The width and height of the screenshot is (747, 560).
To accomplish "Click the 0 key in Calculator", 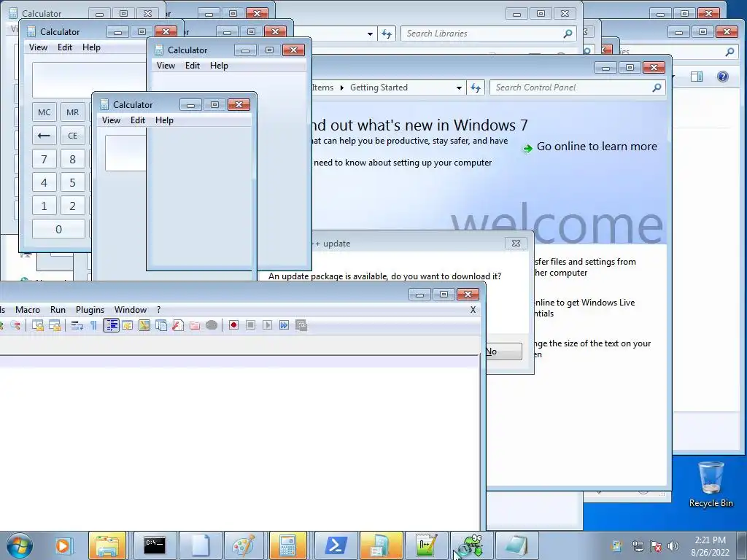I will point(58,229).
